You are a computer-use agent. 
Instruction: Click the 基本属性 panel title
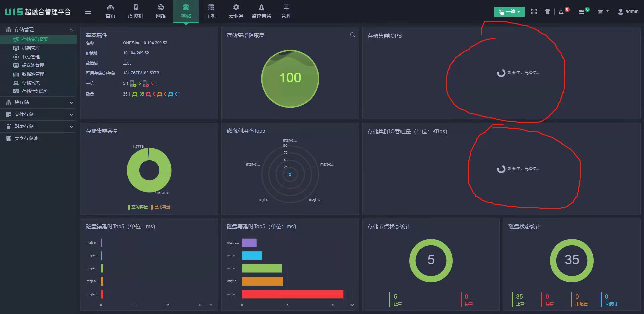tap(97, 35)
